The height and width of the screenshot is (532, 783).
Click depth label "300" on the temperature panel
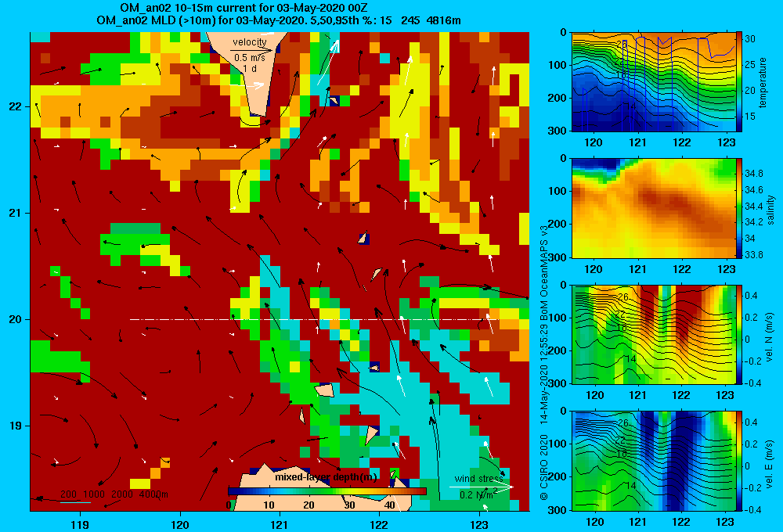tap(559, 131)
